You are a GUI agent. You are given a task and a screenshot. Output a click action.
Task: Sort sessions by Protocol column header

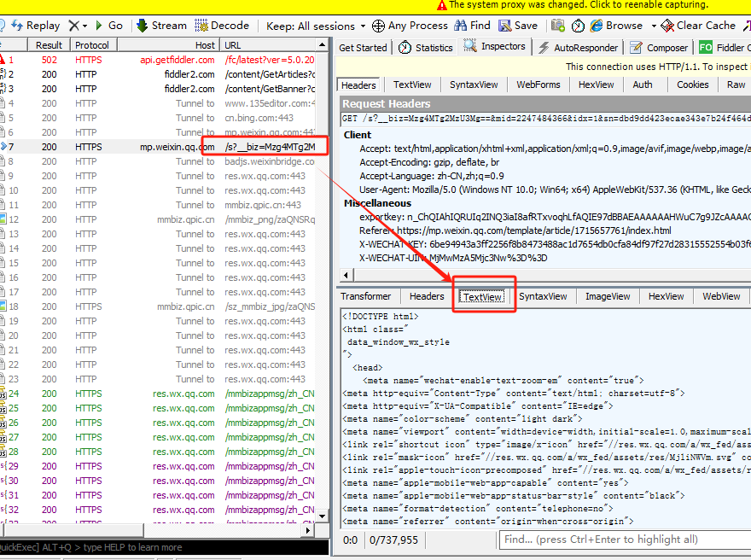(92, 45)
